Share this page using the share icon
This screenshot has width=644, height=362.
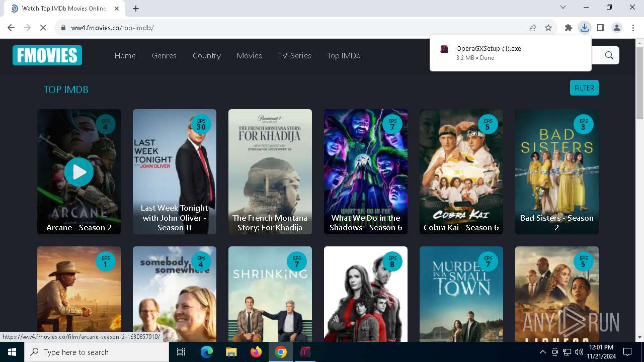(x=532, y=28)
